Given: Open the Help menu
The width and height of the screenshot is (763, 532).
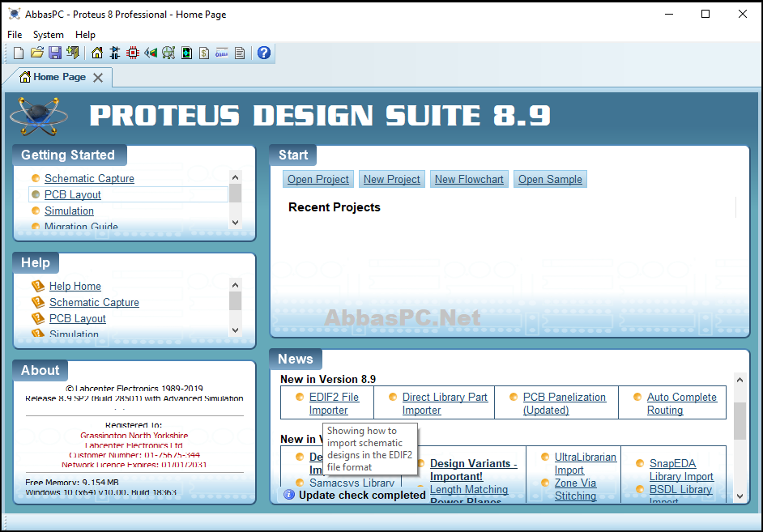Looking at the screenshot, I should click(85, 35).
